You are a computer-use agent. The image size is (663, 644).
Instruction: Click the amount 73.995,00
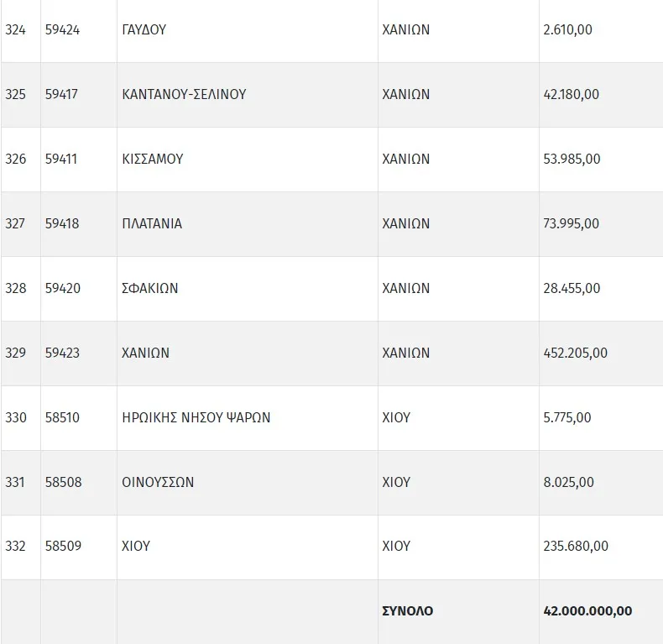tap(571, 223)
